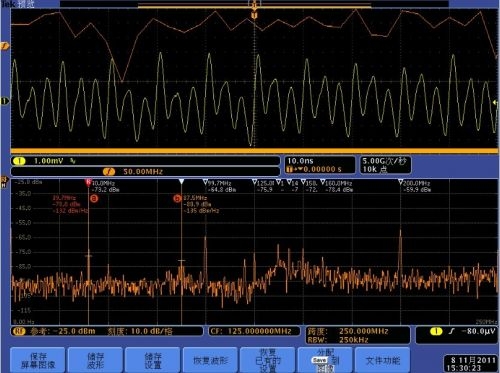
Task: Open 分配 Save 到图像 assignment option
Action: tap(325, 360)
